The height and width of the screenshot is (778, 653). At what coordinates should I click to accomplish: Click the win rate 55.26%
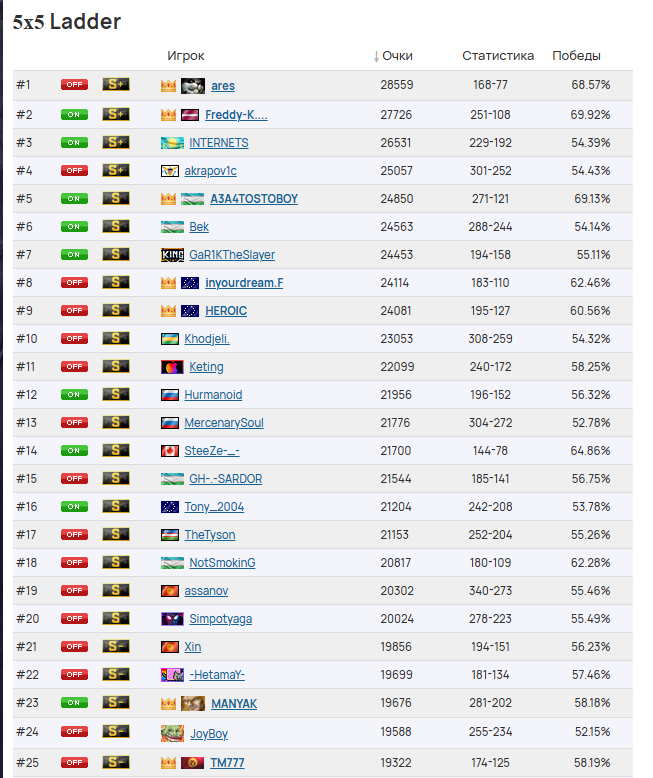(590, 535)
